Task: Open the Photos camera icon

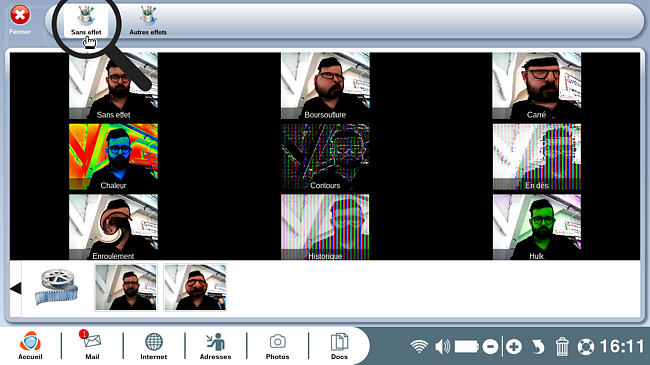Action: point(277,345)
